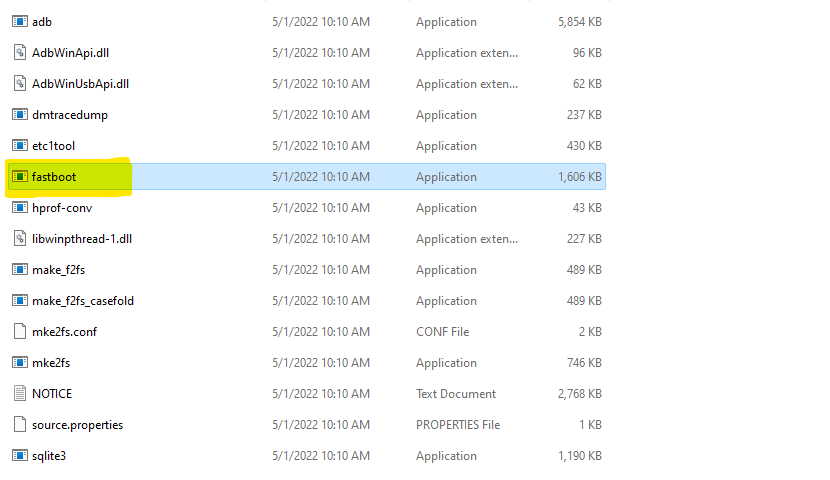Click the source.properties file name

pos(77,425)
